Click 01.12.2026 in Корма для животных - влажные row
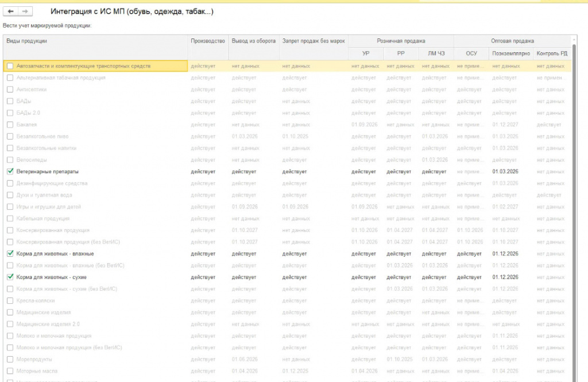Screen dimensions: 588x382 tap(505, 254)
